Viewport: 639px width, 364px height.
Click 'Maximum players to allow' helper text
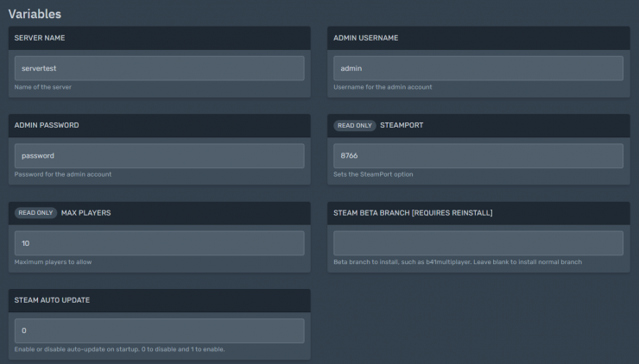[x=53, y=262]
